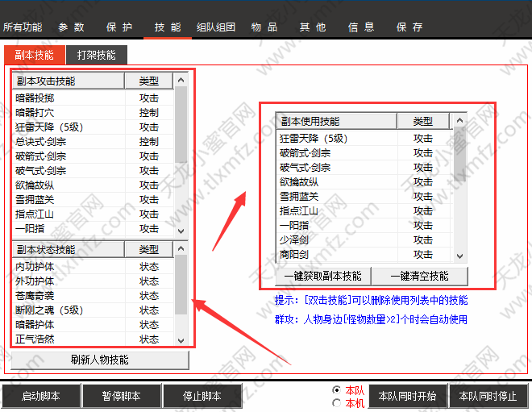Select 商阳剑 in 副本使用技能 list

[364, 255]
